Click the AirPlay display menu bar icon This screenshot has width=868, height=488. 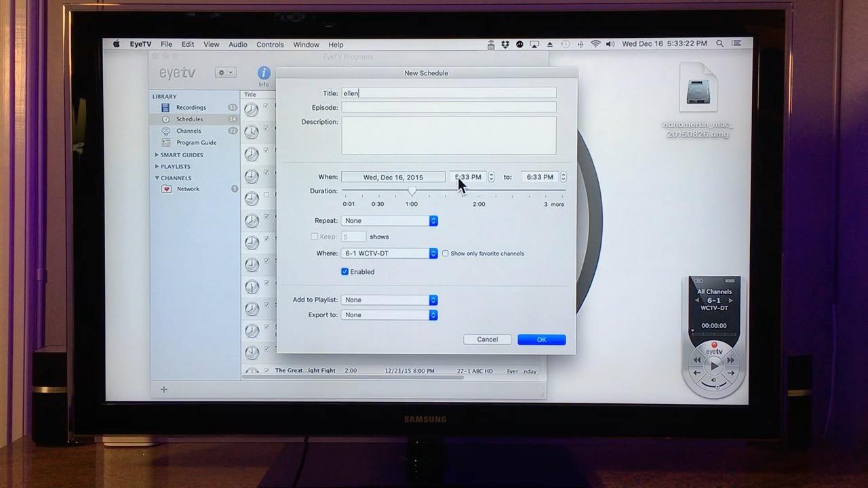[x=534, y=44]
